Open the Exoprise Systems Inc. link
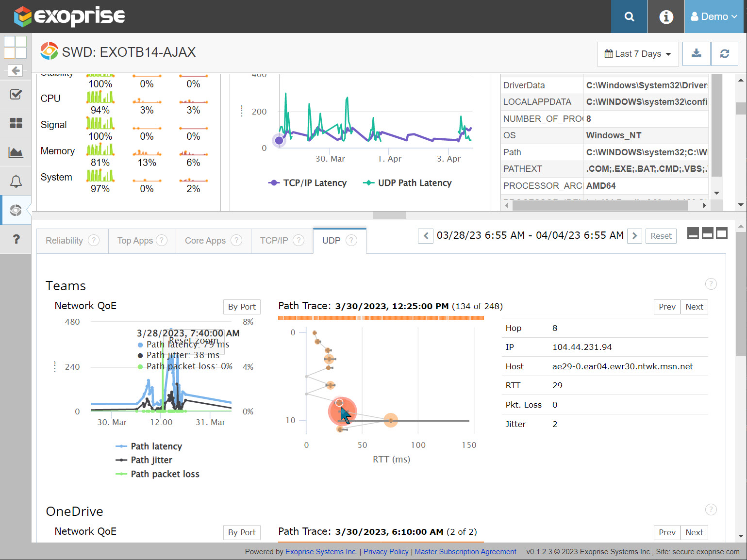Screen dimensions: 747x560 pos(321,552)
